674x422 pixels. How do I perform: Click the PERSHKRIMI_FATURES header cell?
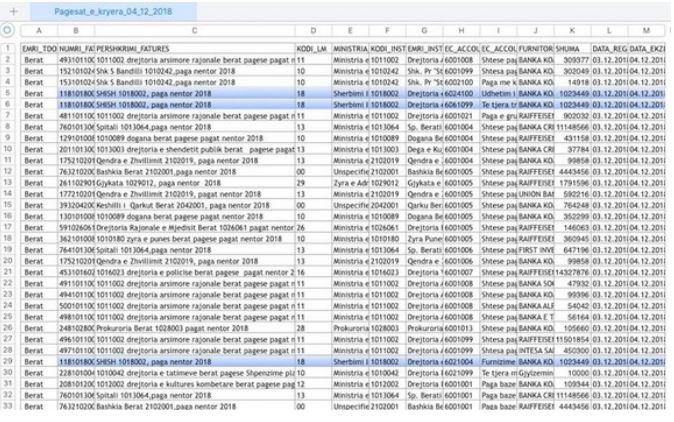[x=194, y=49]
